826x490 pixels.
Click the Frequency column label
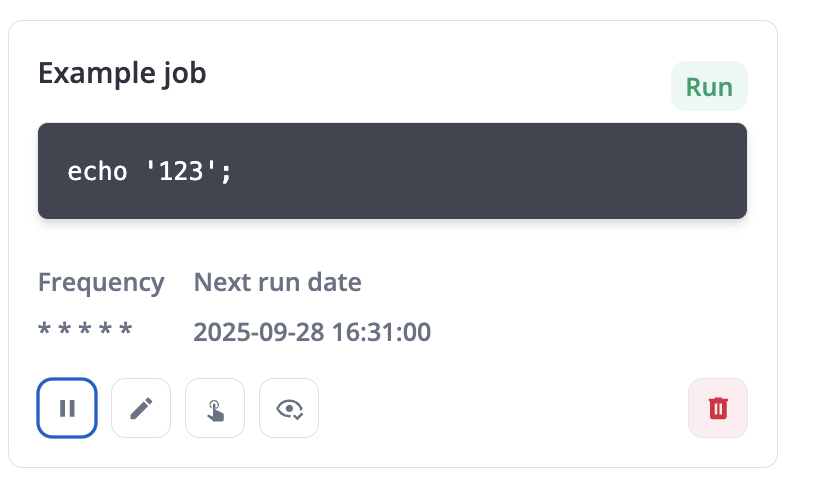point(101,282)
